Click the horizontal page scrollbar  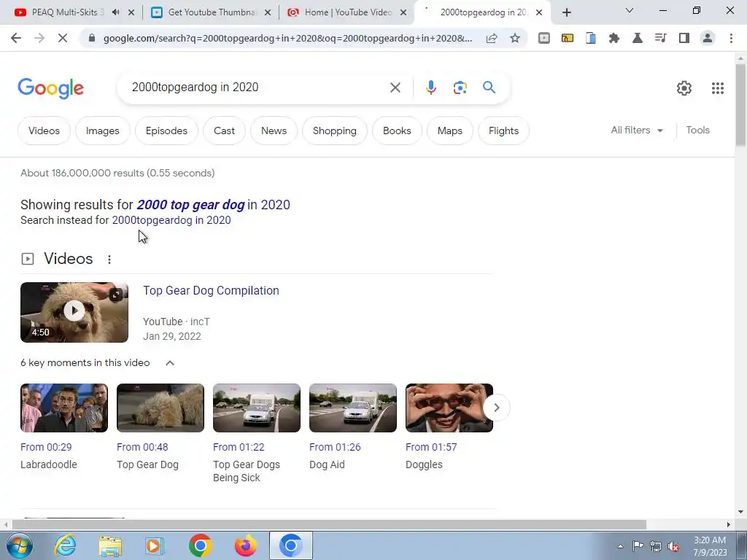coord(329,524)
